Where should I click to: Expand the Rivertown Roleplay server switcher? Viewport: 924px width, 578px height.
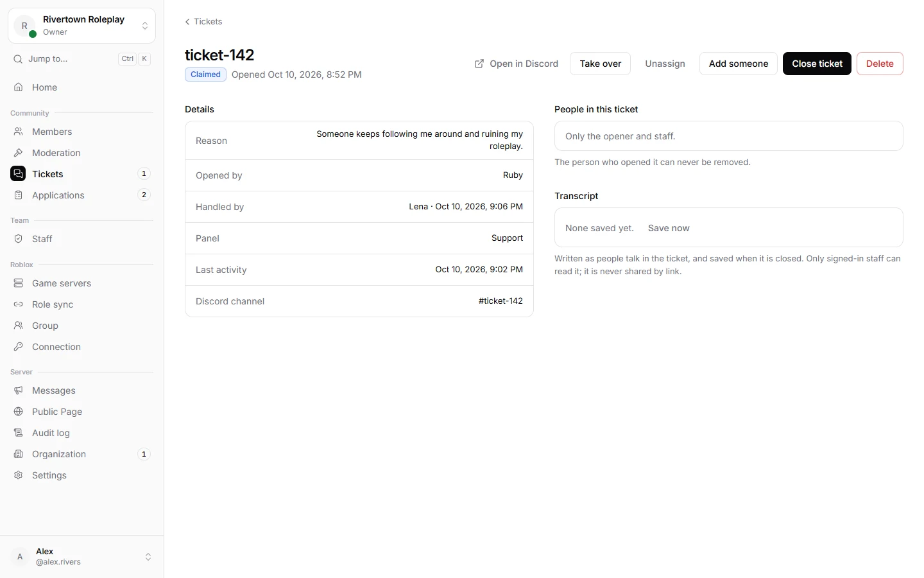pyautogui.click(x=82, y=26)
